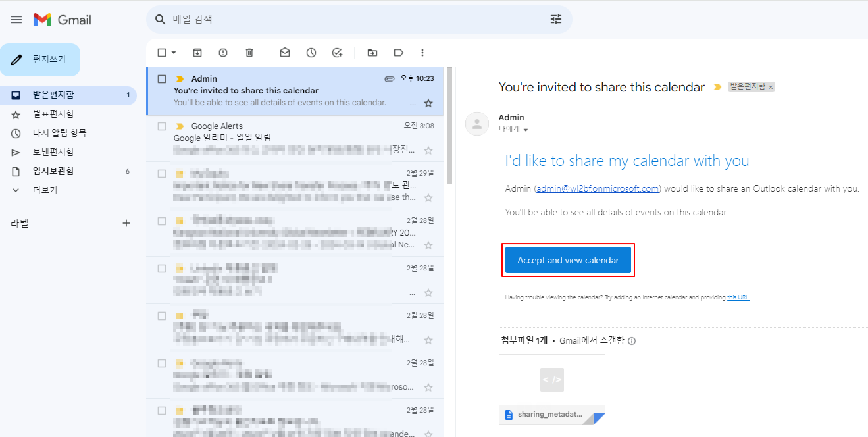
Task: Expand recipient details arrow next to 나에게
Action: click(x=525, y=130)
